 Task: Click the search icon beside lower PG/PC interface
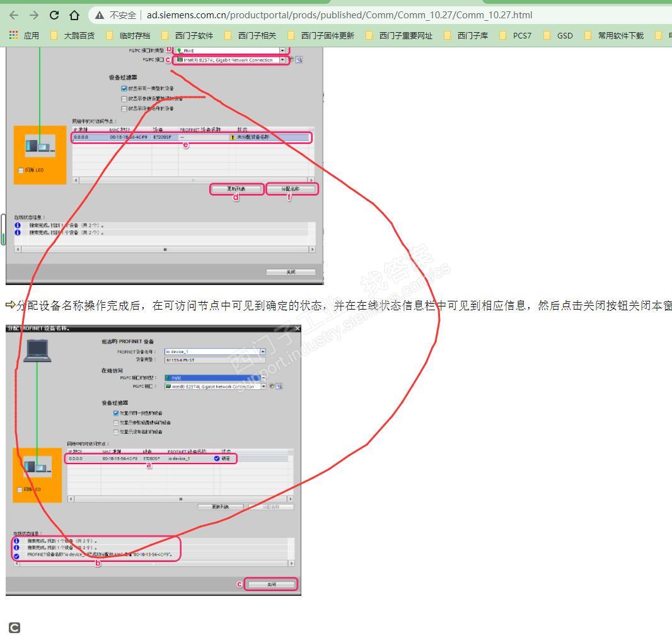(x=279, y=387)
